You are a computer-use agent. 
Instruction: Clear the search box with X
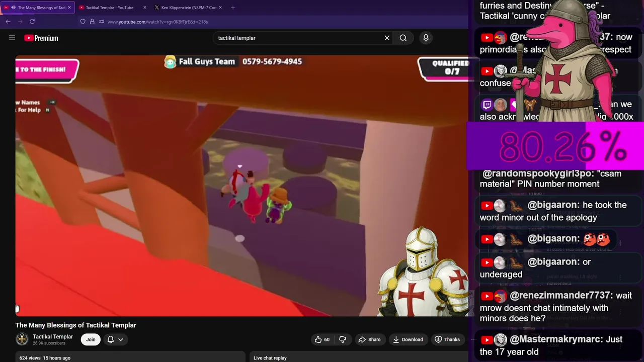(x=387, y=38)
